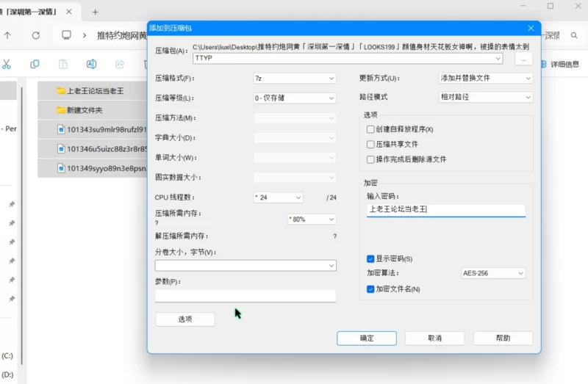Click the disabled 压缩方法 dropdown
Image resolution: width=588 pixels, height=384 pixels.
coord(295,118)
